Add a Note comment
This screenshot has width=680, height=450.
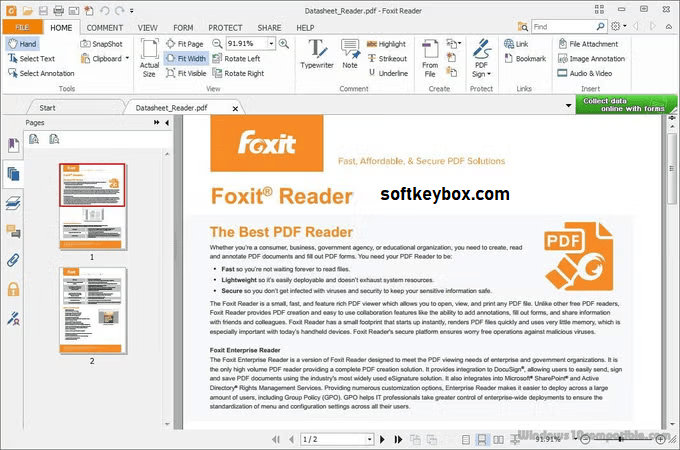[x=350, y=54]
